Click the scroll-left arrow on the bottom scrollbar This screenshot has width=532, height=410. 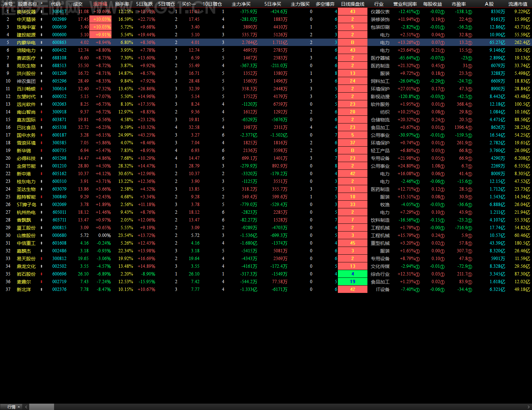coord(26,407)
